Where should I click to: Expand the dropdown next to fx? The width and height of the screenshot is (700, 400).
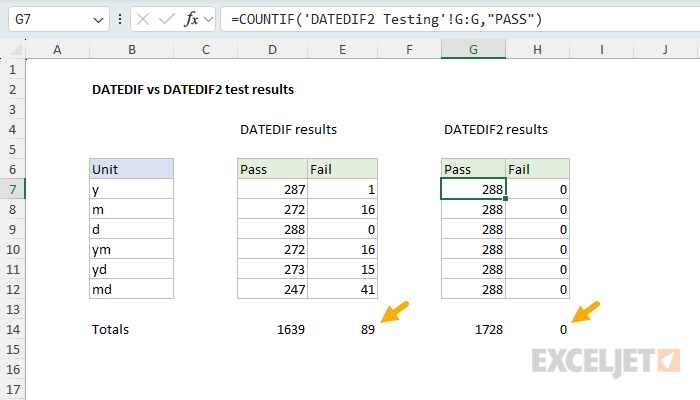click(x=208, y=20)
